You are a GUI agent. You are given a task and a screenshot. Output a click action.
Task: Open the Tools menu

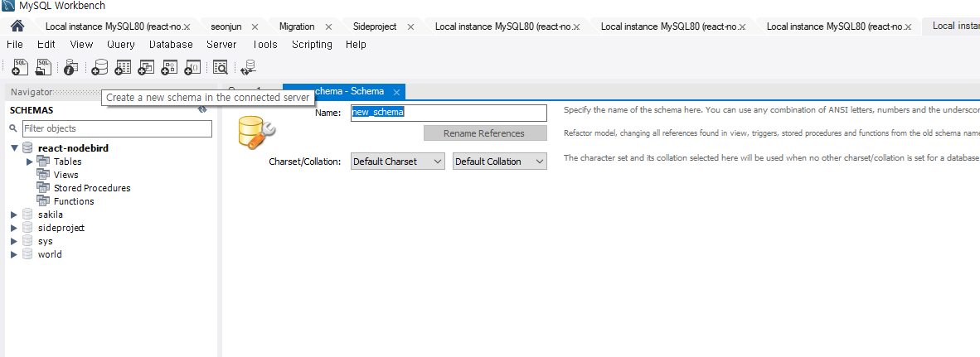click(x=264, y=44)
